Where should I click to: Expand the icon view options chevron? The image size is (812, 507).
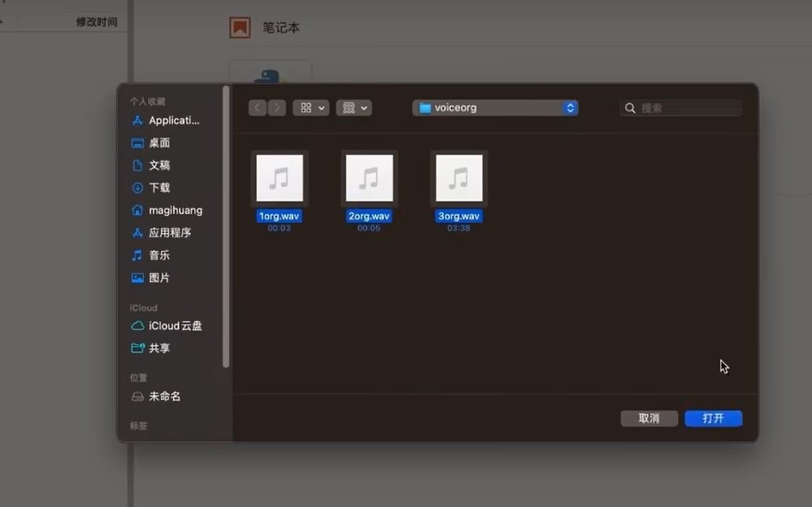(x=321, y=108)
